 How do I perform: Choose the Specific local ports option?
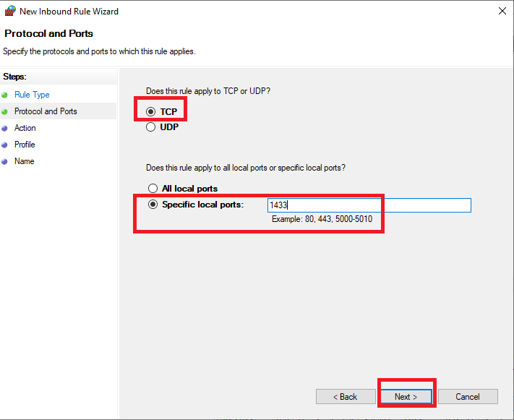point(153,205)
